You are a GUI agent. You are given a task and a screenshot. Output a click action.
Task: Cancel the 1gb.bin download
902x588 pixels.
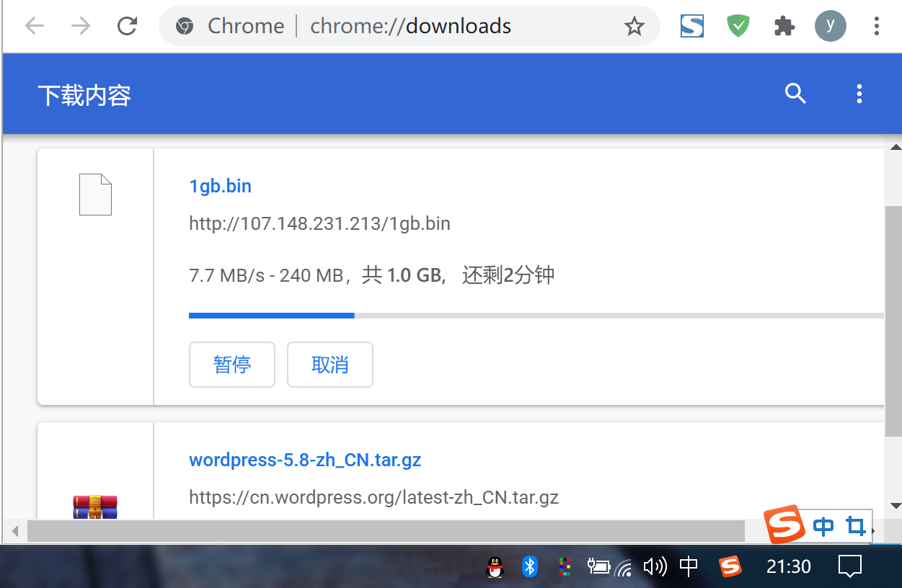[330, 365]
